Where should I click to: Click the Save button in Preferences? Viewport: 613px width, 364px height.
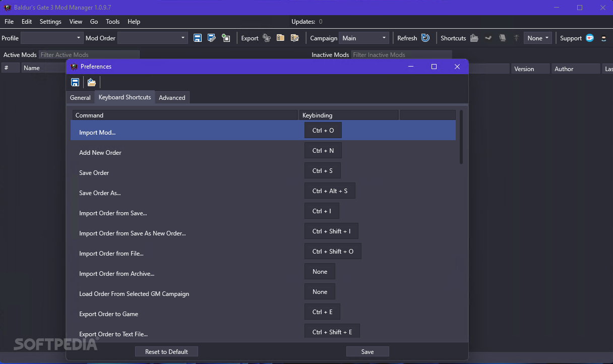pos(367,352)
